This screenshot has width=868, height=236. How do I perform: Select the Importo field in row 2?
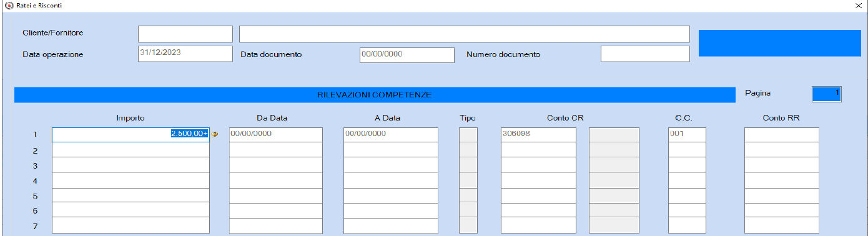pos(131,150)
